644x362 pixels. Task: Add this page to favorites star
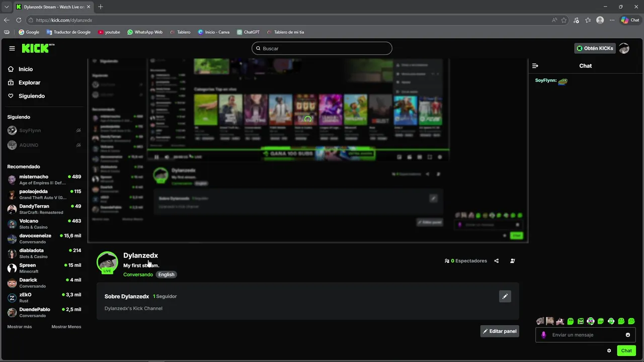point(564,20)
